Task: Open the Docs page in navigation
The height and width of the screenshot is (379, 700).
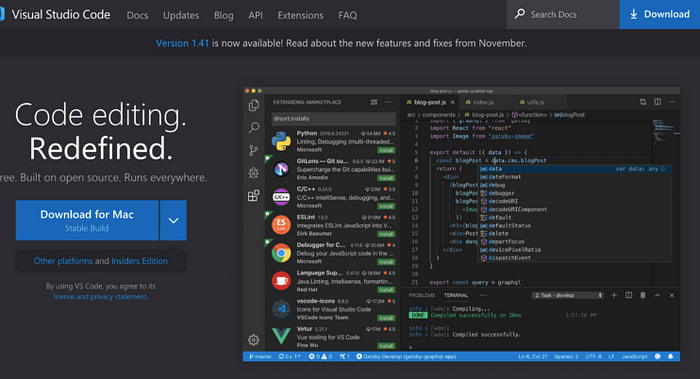Action: click(x=137, y=15)
